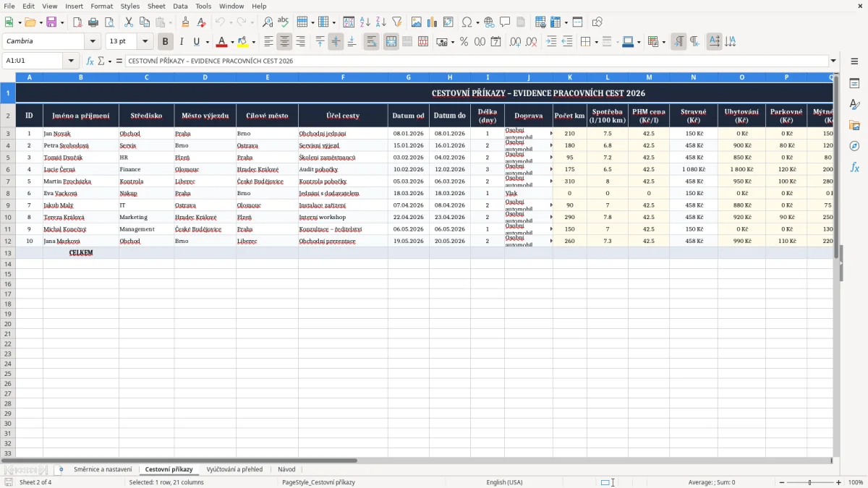Switch to the Vyúčtování a přehled sheet
The width and height of the screenshot is (868, 488).
(x=234, y=469)
